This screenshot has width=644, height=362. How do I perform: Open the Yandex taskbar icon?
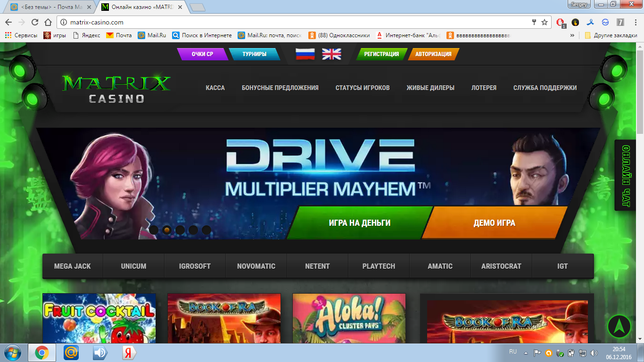(x=129, y=353)
